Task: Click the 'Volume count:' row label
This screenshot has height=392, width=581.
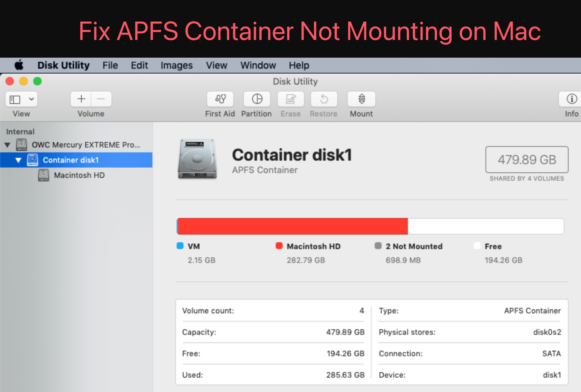Action: pos(208,311)
